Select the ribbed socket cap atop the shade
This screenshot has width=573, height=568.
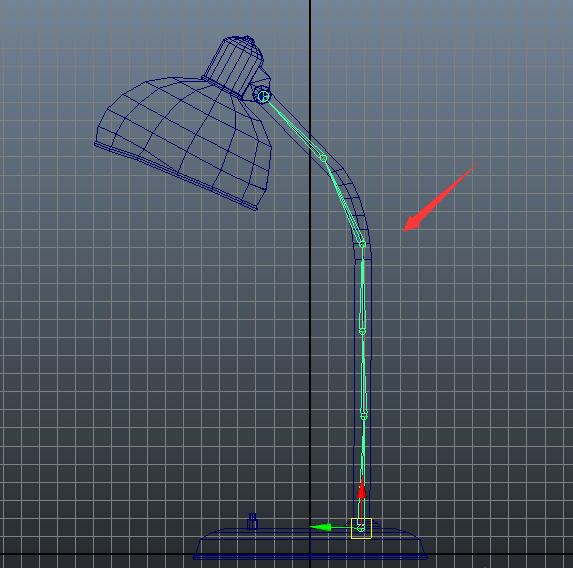tap(234, 66)
